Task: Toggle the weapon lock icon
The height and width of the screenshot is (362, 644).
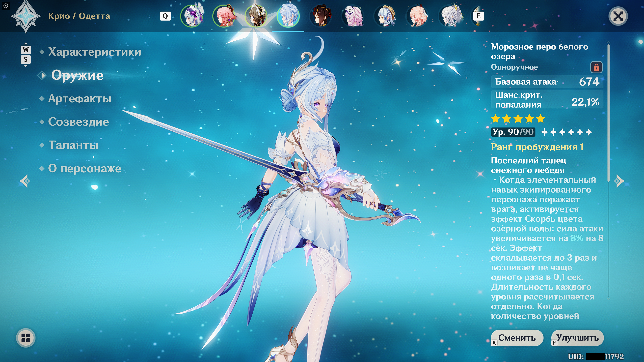Action: tap(597, 67)
